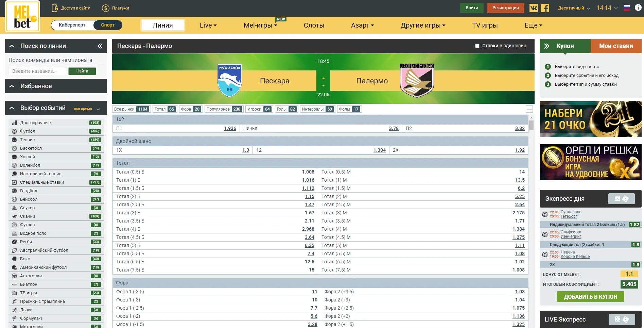The height and width of the screenshot is (328, 644).
Task: Open the info icon in header
Action: click(638, 7)
